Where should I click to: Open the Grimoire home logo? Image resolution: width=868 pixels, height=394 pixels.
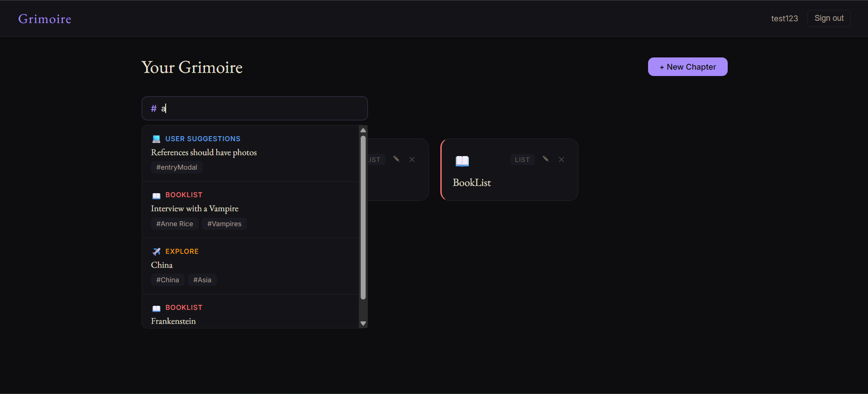coord(44,19)
